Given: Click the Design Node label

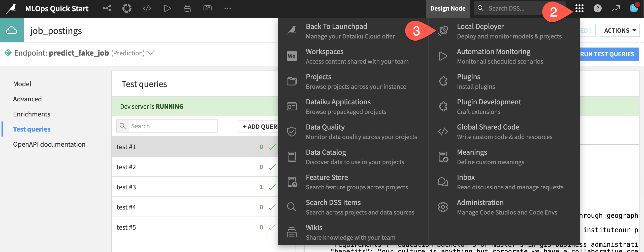Looking at the screenshot, I should [x=448, y=9].
